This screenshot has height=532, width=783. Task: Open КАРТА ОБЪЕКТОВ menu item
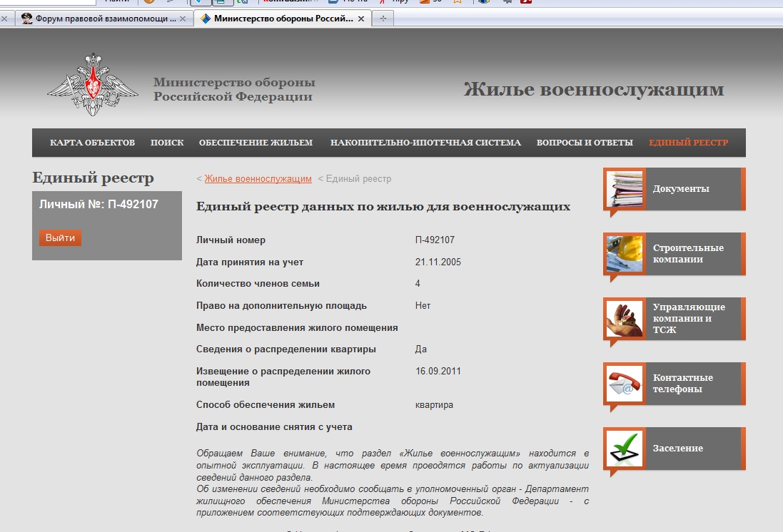[92, 143]
